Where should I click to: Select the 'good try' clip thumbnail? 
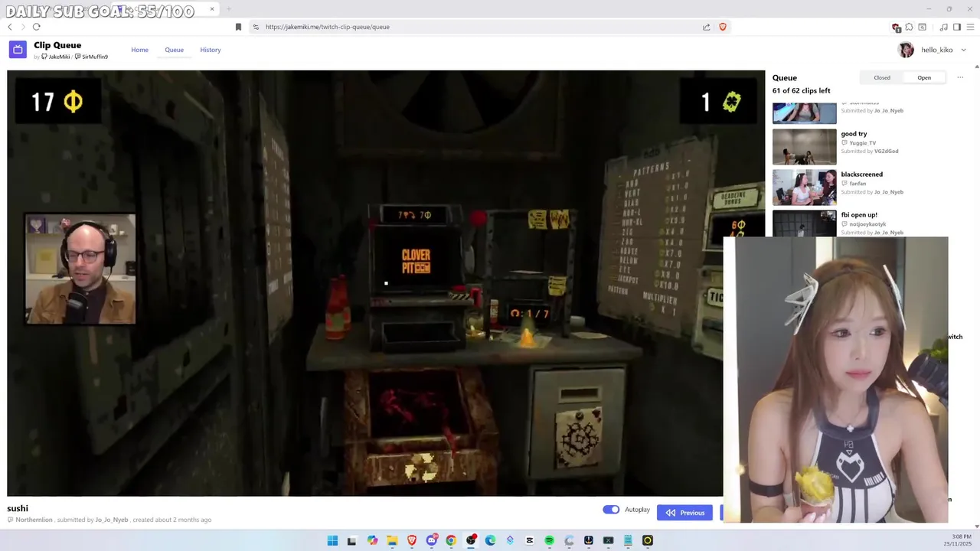click(805, 146)
